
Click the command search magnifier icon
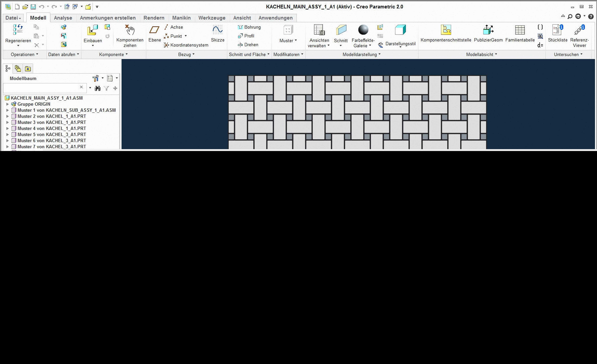click(570, 16)
